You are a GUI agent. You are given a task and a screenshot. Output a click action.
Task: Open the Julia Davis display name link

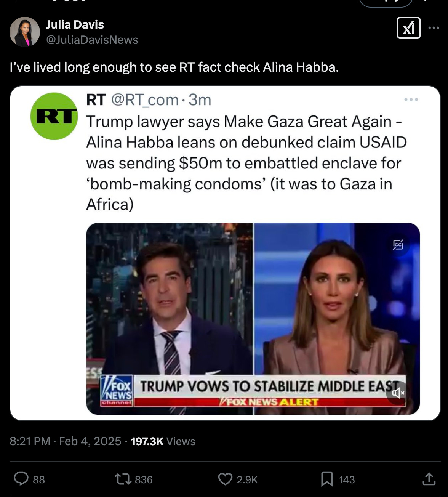pyautogui.click(x=75, y=24)
